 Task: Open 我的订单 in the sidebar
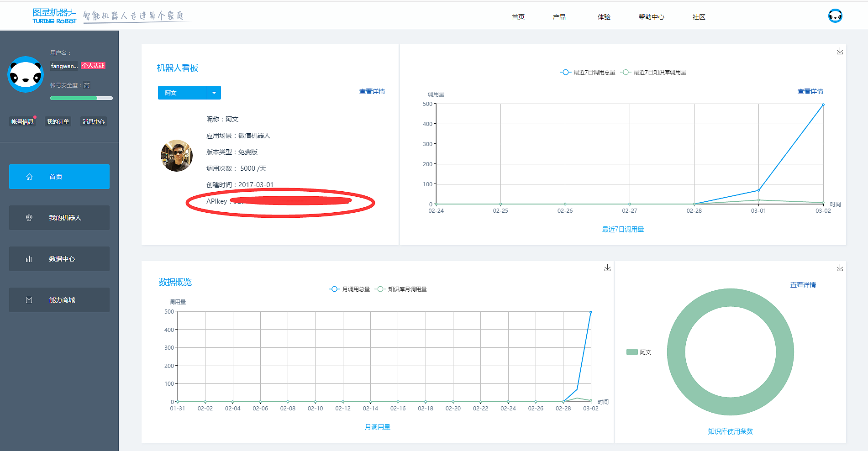click(58, 121)
